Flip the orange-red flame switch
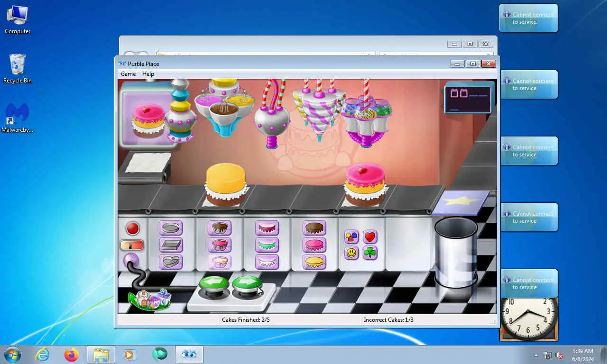 click(132, 245)
